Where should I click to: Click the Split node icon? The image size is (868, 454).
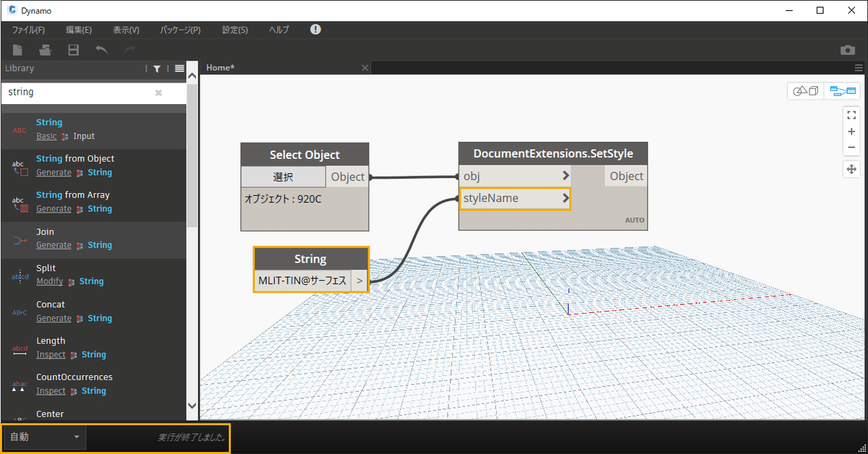[x=20, y=276]
